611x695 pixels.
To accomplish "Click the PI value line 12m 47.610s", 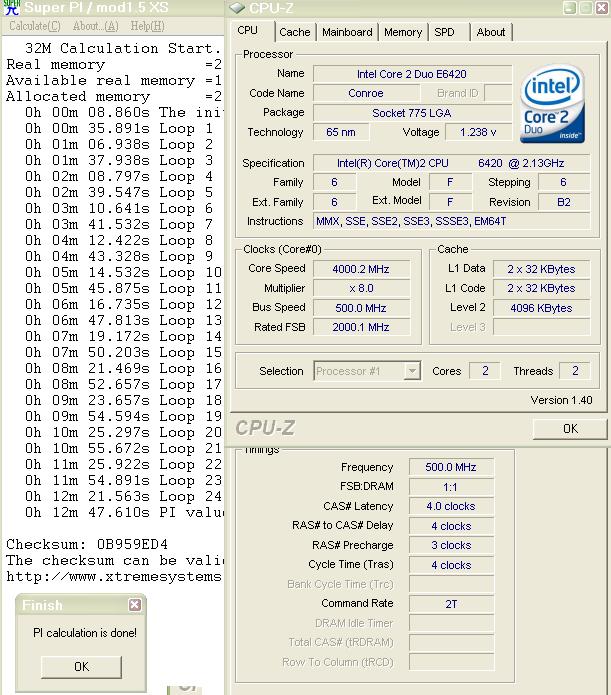I will pos(124,512).
